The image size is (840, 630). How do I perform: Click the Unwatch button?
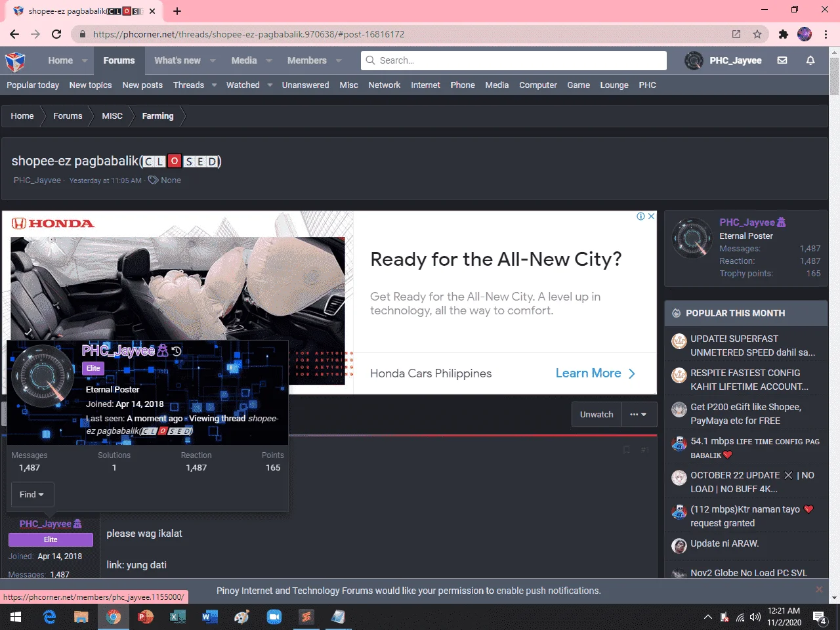(x=597, y=415)
